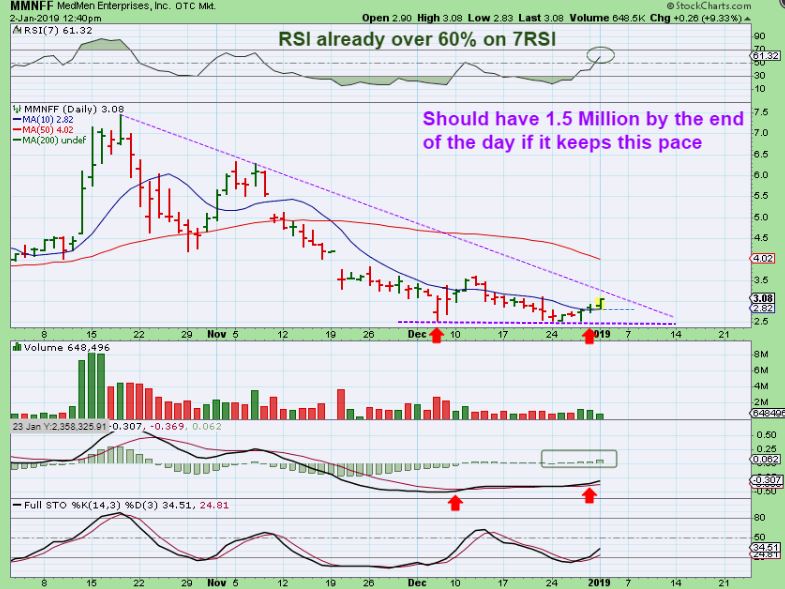
Task: Click the OTC Mkt. exchange label
Action: click(x=196, y=7)
